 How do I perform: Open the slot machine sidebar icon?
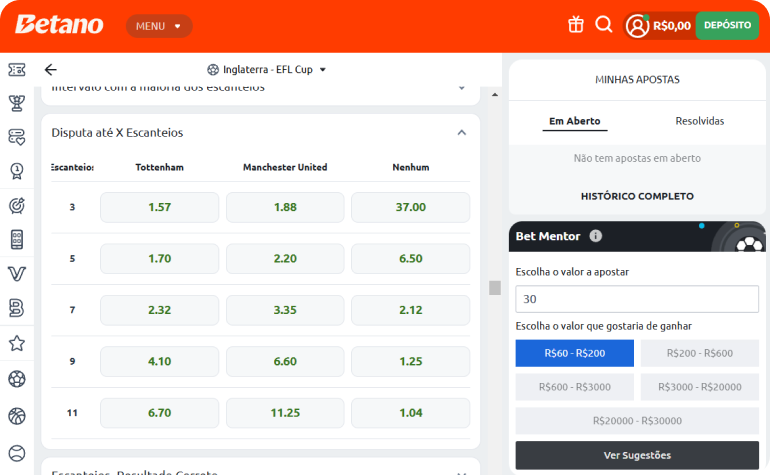[17, 240]
